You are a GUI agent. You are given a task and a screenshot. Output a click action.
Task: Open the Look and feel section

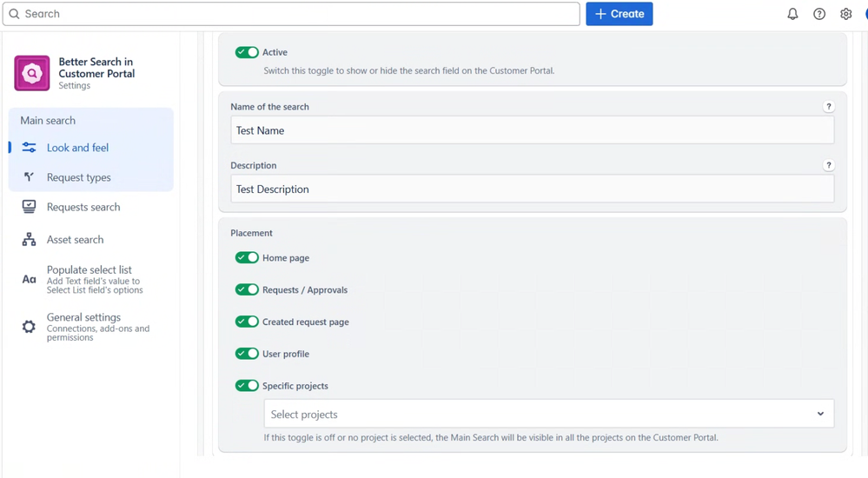[77, 148]
